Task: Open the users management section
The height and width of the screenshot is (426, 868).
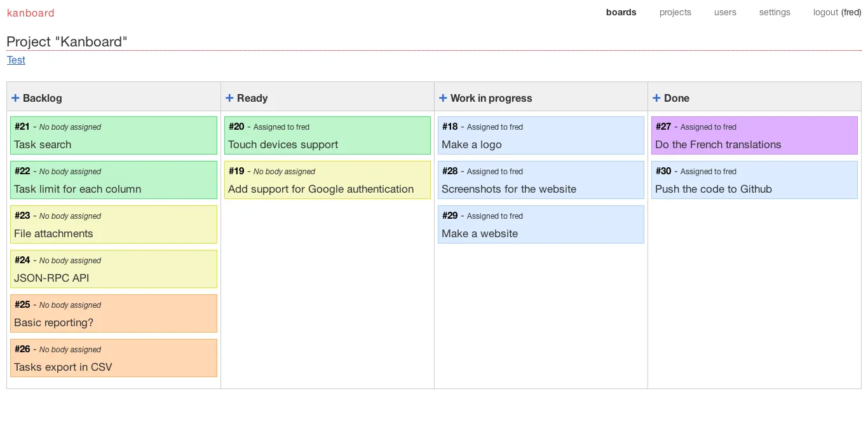Action: tap(725, 12)
